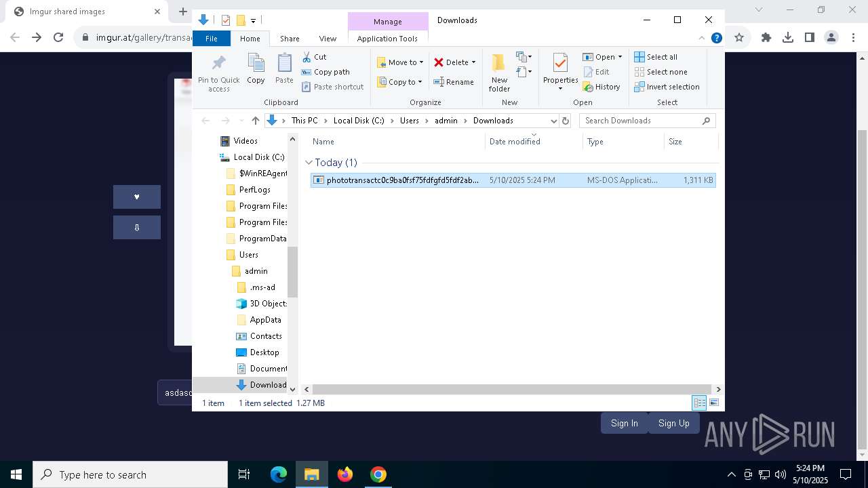
Task: Click the horizontal scrollbar in file list
Action: (512, 390)
